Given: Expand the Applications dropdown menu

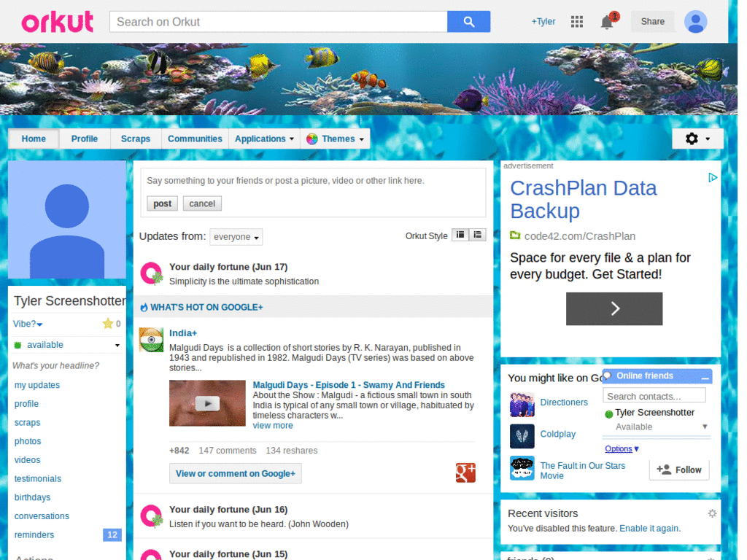Looking at the screenshot, I should coord(264,139).
